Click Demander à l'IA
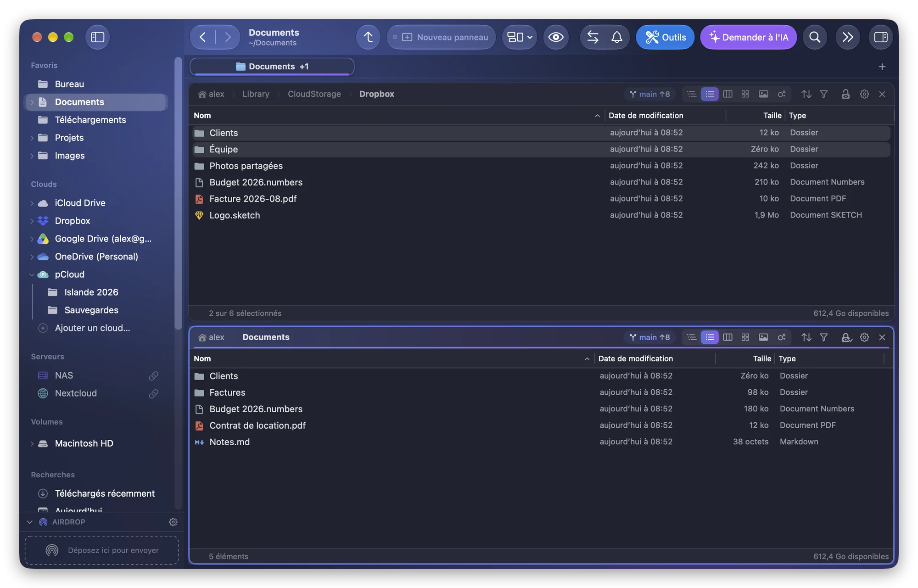The width and height of the screenshot is (918, 588). click(x=748, y=37)
